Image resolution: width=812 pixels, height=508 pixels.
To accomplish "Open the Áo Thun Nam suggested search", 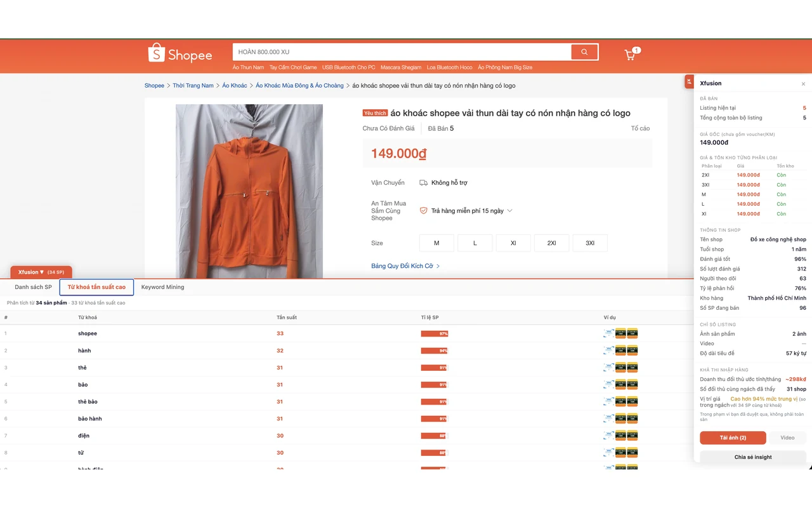I will click(x=248, y=67).
